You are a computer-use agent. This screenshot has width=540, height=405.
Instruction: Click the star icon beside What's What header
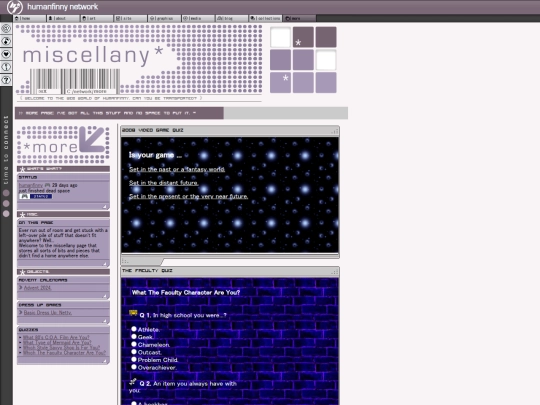(x=22, y=169)
